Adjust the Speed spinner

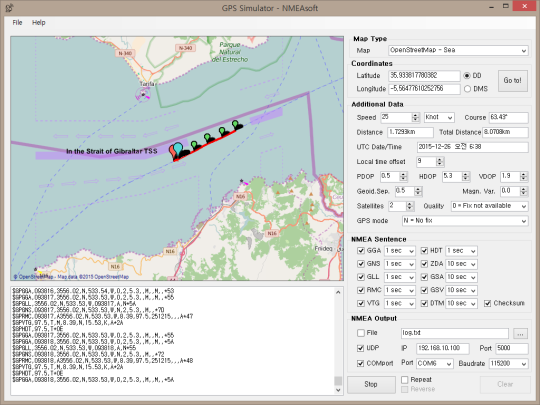[x=416, y=117]
